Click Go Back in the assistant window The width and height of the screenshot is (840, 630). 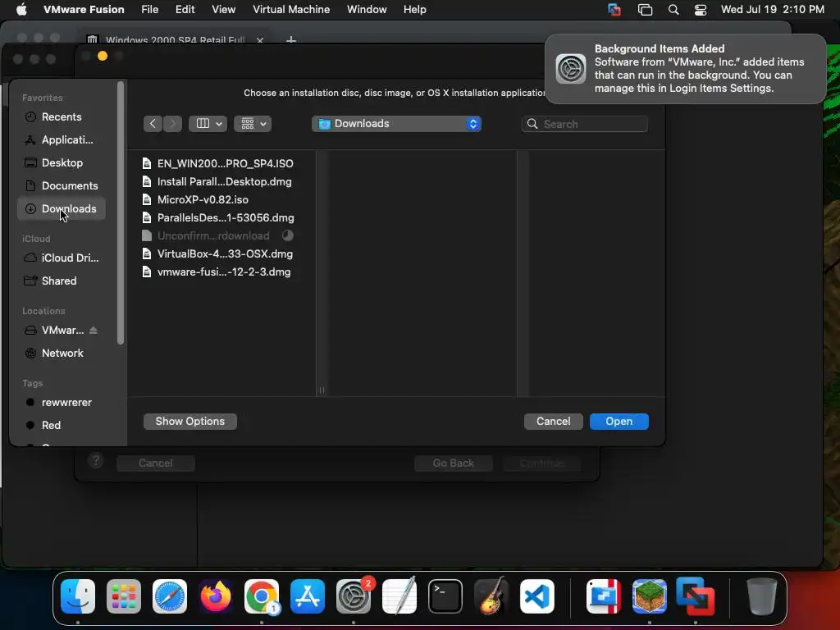[453, 463]
